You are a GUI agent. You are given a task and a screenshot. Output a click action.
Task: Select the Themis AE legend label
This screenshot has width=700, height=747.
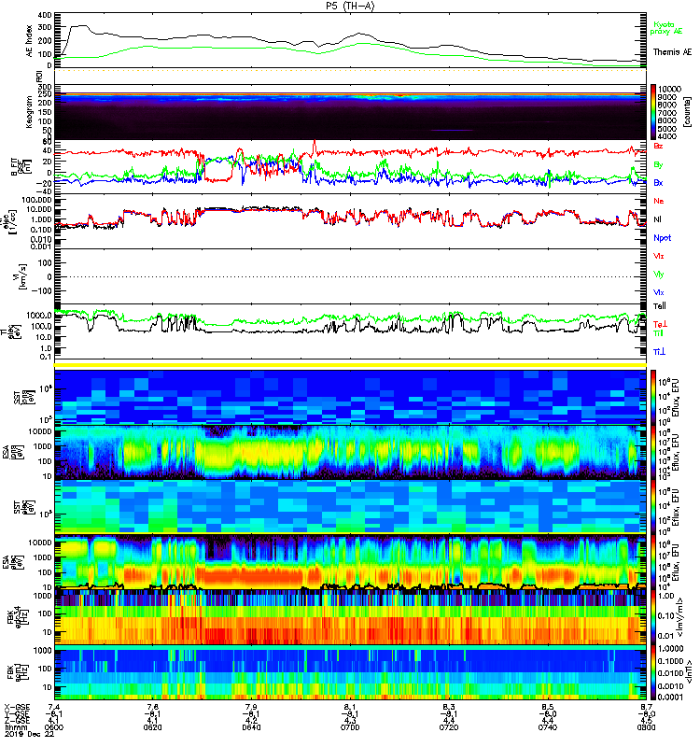tap(672, 52)
